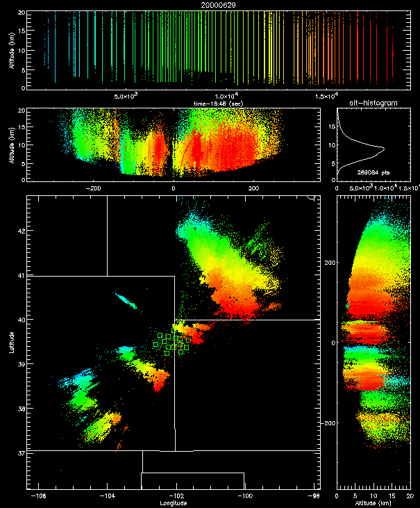Screen dimensions: 420x508
Task: Click the 5.0×10³ tick under the histogram
Action: (x=362, y=188)
